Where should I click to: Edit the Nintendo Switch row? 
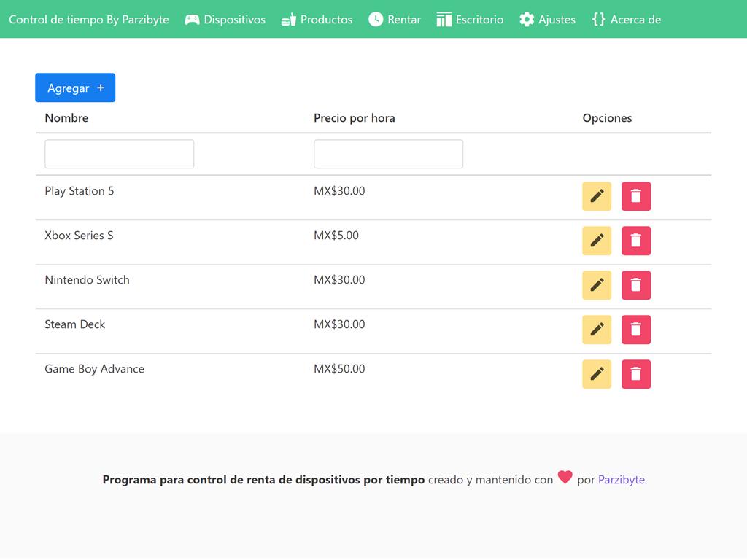(597, 285)
